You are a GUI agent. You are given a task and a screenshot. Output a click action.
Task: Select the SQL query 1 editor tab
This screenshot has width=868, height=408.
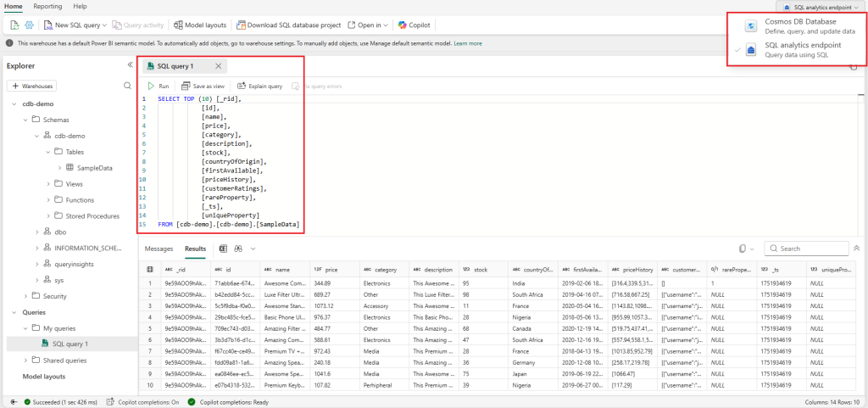[x=185, y=66]
